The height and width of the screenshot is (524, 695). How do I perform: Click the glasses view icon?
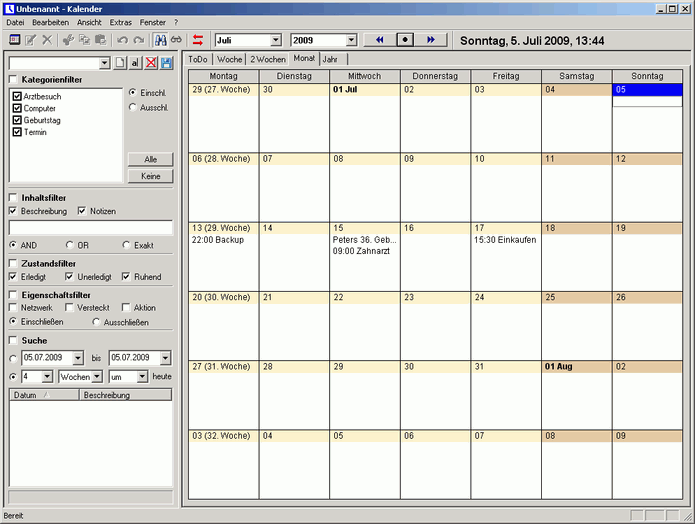click(176, 40)
